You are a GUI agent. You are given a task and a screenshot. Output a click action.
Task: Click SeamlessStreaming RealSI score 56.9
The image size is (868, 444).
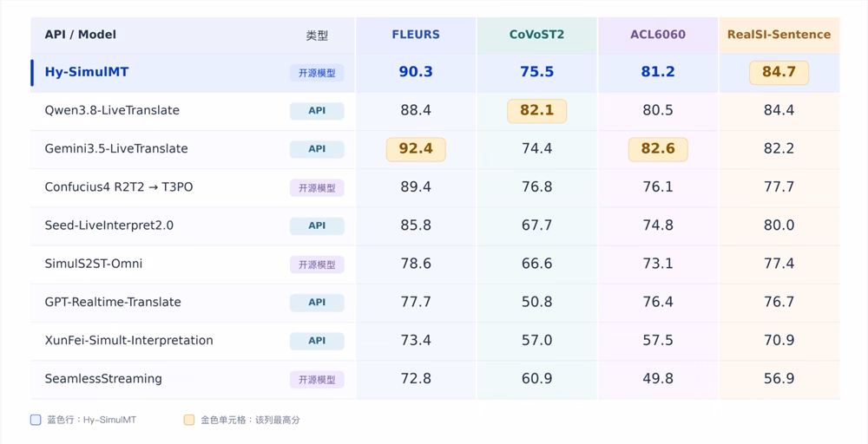point(779,379)
